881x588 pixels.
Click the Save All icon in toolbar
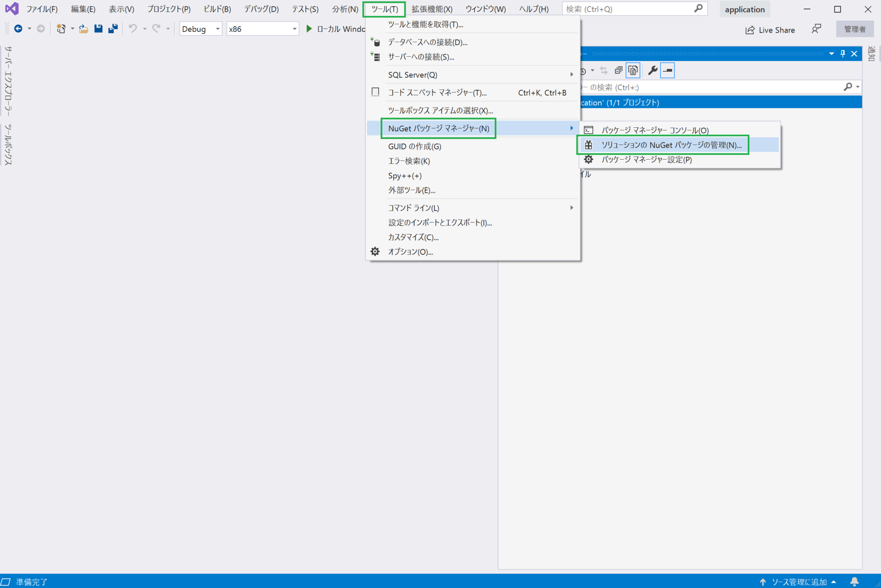113,28
